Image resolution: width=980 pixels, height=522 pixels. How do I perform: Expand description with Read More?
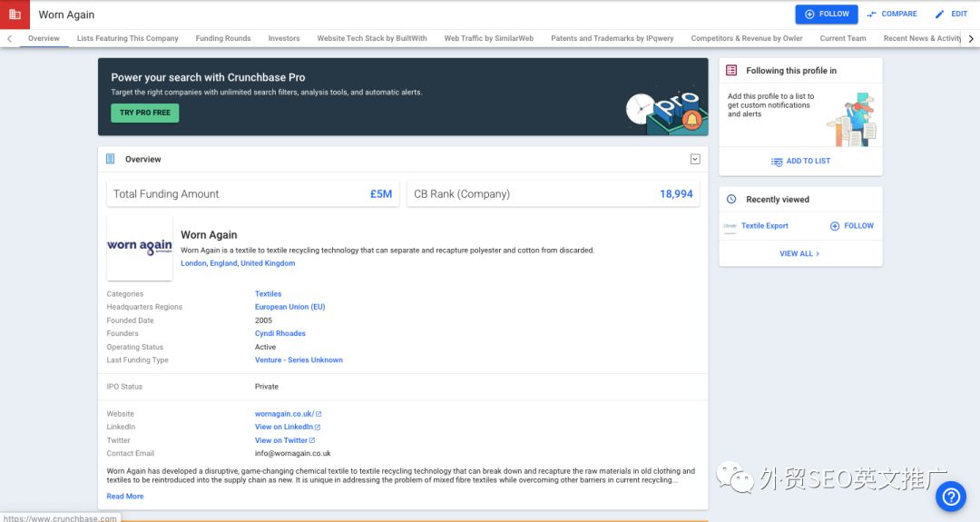tap(125, 497)
